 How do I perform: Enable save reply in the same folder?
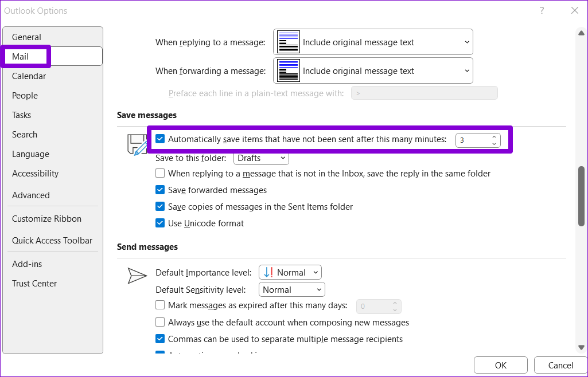point(160,174)
